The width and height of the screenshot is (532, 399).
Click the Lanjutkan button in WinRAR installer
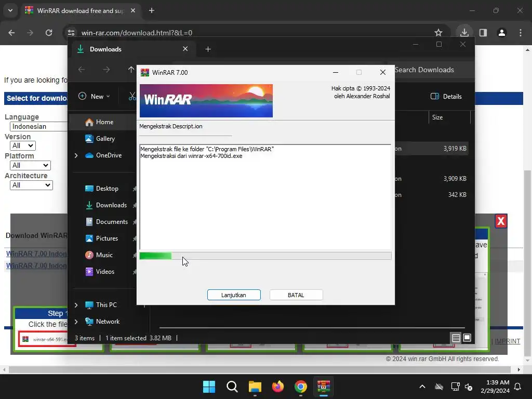[234, 295]
